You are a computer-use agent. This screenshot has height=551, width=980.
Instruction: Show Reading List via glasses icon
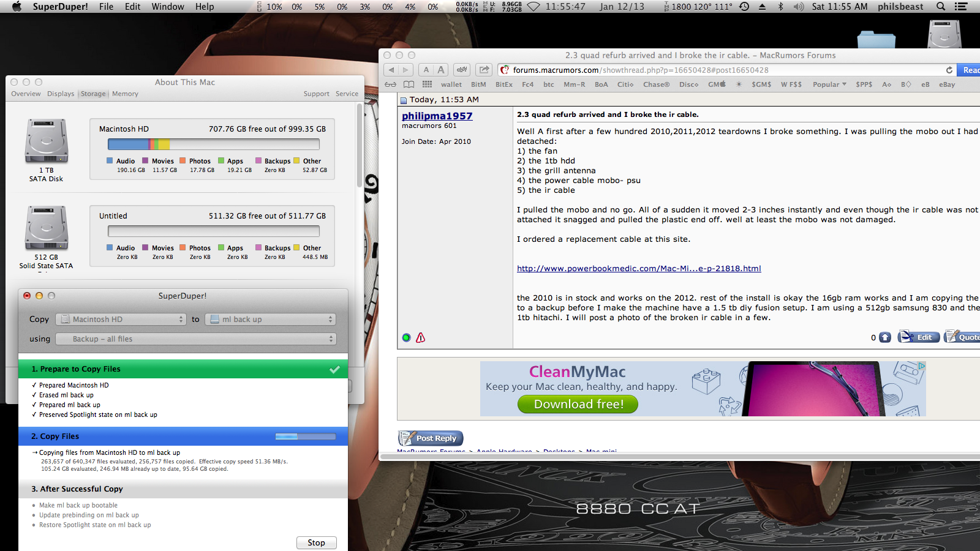(x=391, y=84)
